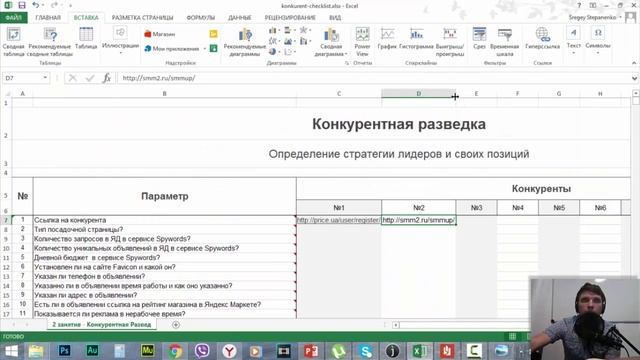Select the "Параметр" header cell
Image resolution: width=640 pixels, height=360 pixels.
(164, 196)
